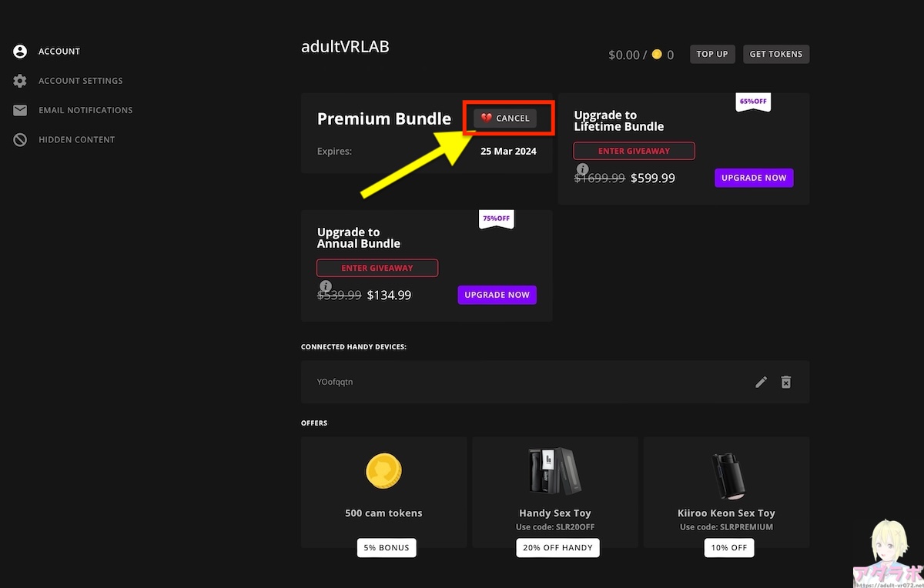Screen dimensions: 924x588
Task: Cancel the Premium Bundle subscription
Action: (x=505, y=118)
